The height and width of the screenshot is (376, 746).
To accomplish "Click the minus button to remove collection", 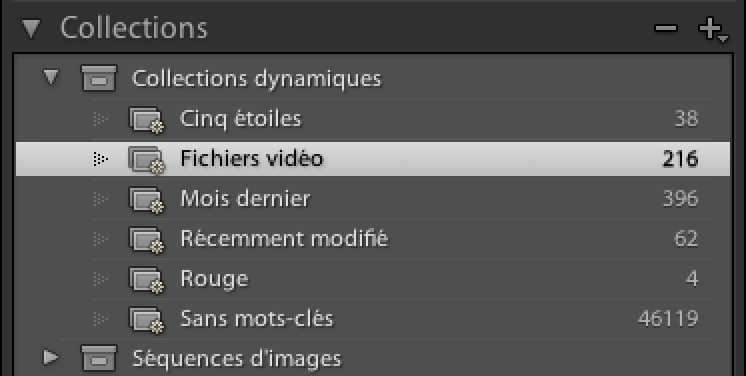I will point(666,28).
